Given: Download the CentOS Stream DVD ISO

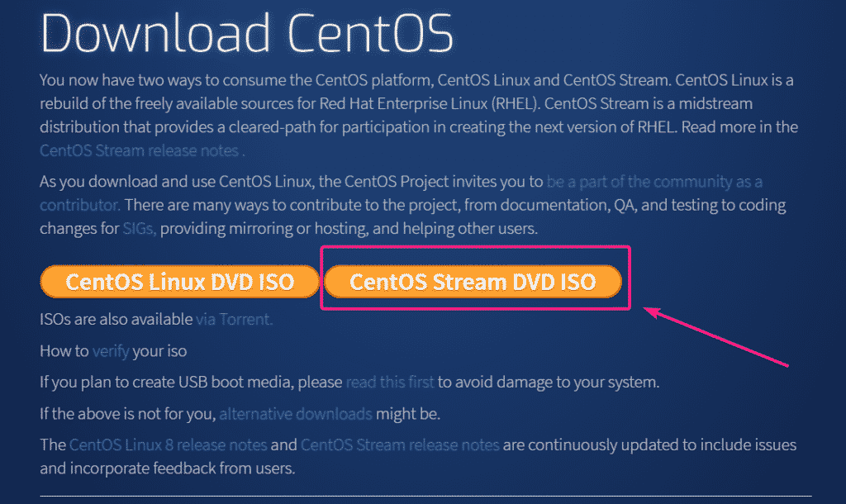Looking at the screenshot, I should click(472, 282).
